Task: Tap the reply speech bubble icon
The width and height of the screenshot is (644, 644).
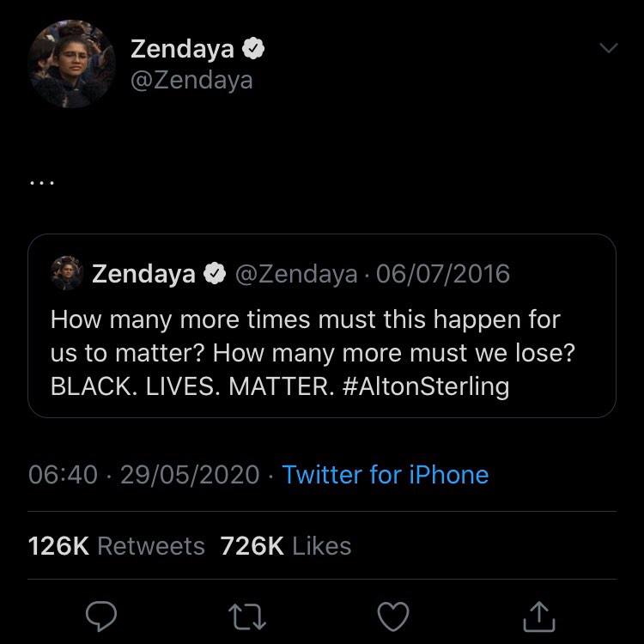Action: tap(105, 614)
